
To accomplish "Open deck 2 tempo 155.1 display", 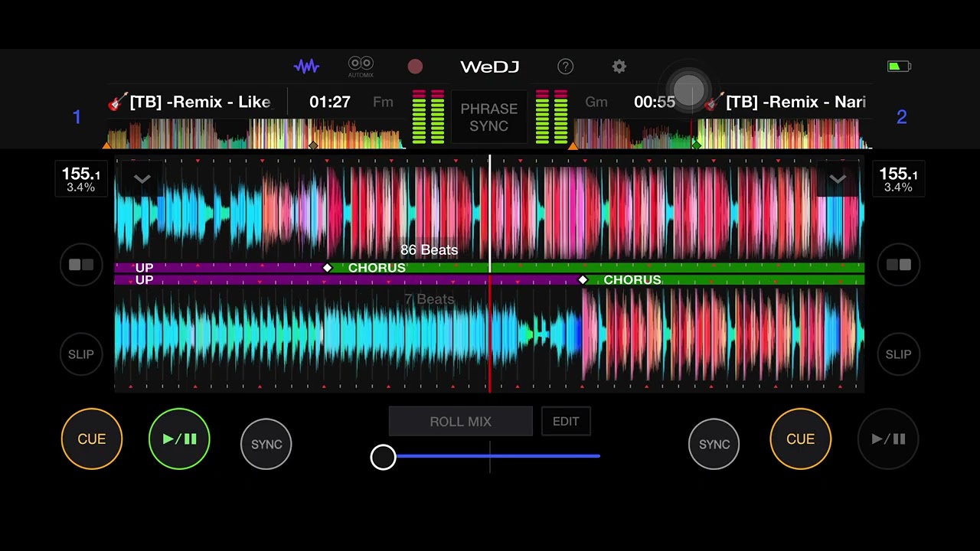I will click(x=899, y=179).
